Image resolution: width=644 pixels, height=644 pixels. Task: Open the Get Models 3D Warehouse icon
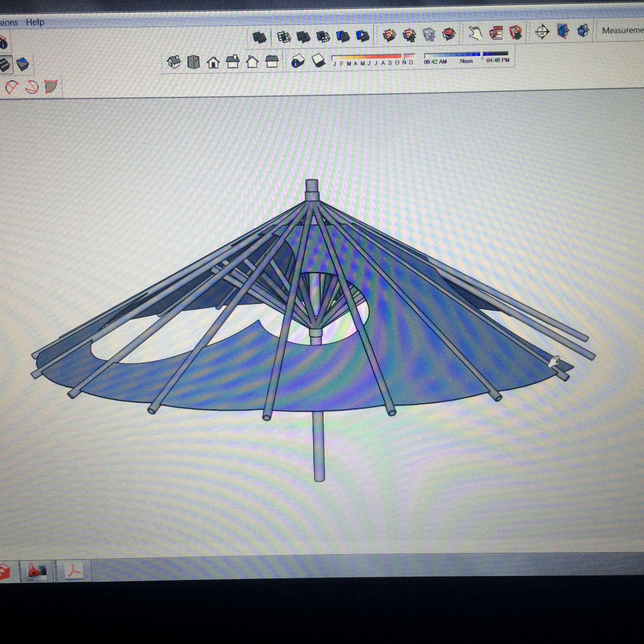[389, 35]
